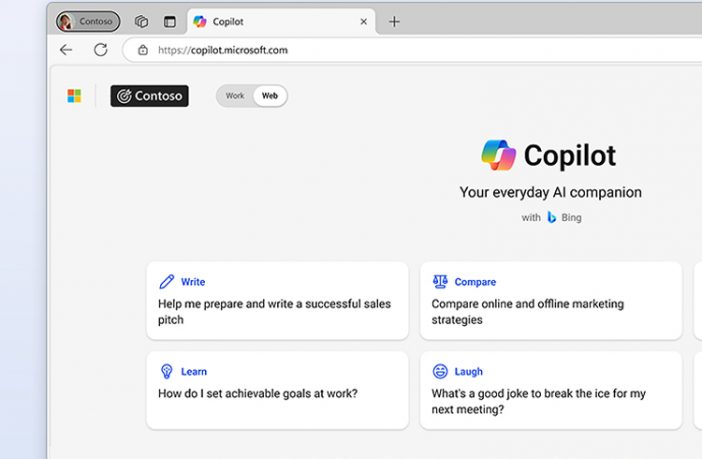702x459 pixels.
Task: Click the Learn lightbulb icon
Action: click(167, 371)
